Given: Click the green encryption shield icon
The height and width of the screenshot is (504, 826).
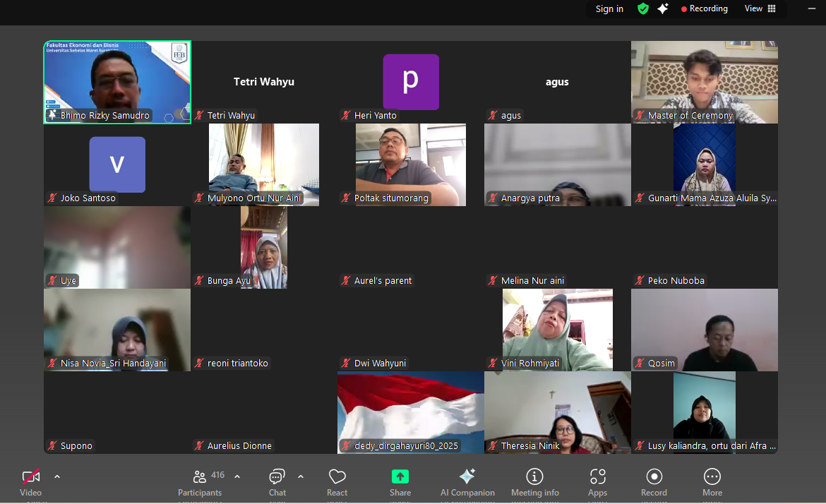Looking at the screenshot, I should pos(642,8).
